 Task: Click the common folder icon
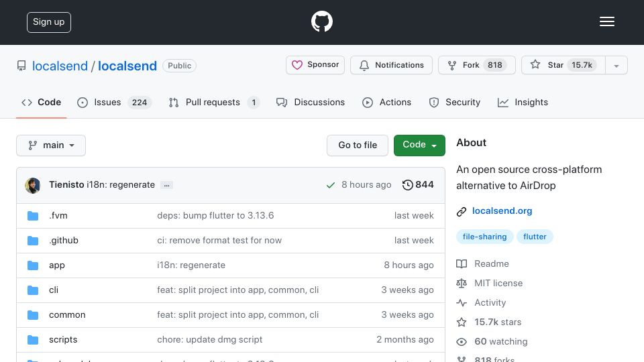(x=33, y=315)
